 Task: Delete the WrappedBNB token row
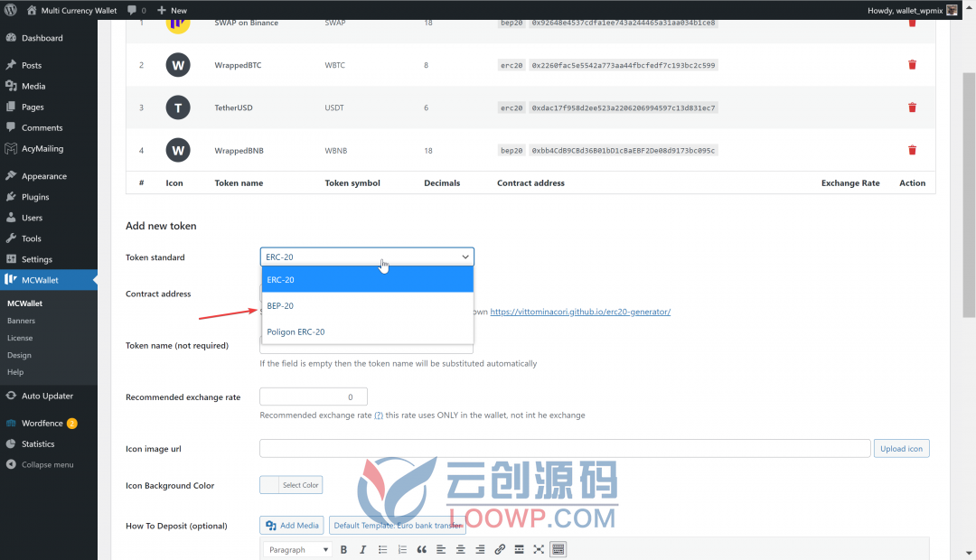tap(912, 150)
